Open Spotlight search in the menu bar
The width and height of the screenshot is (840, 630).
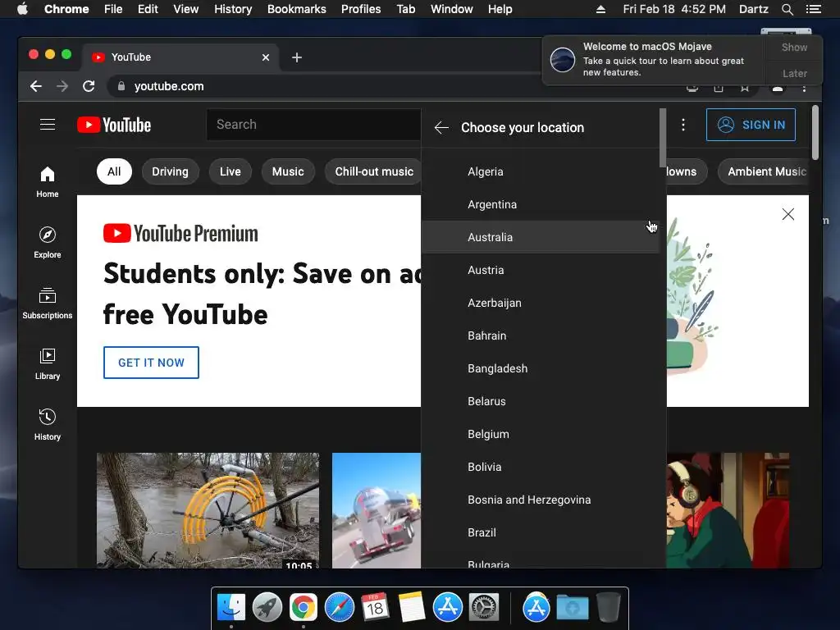click(x=787, y=9)
